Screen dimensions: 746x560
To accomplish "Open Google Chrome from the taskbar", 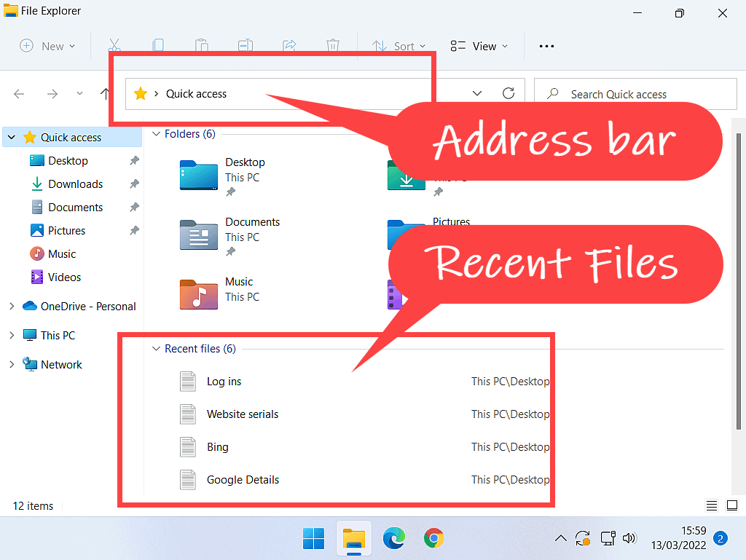I will (434, 539).
